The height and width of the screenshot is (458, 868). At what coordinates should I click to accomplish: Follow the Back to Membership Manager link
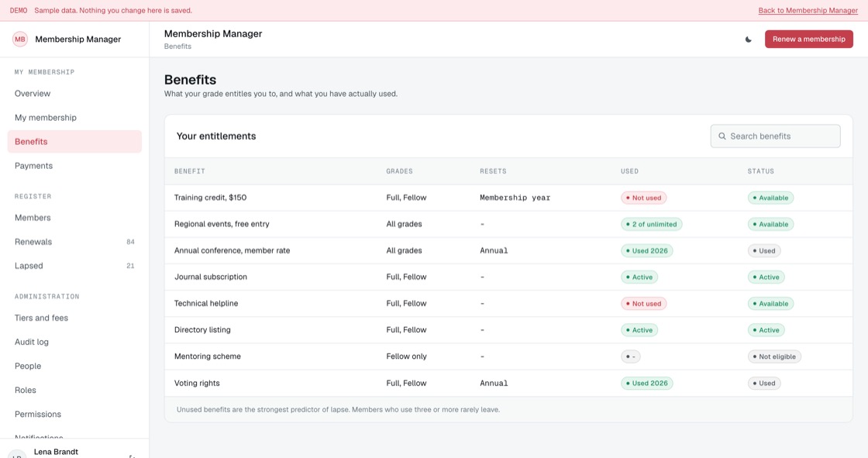pyautogui.click(x=808, y=11)
